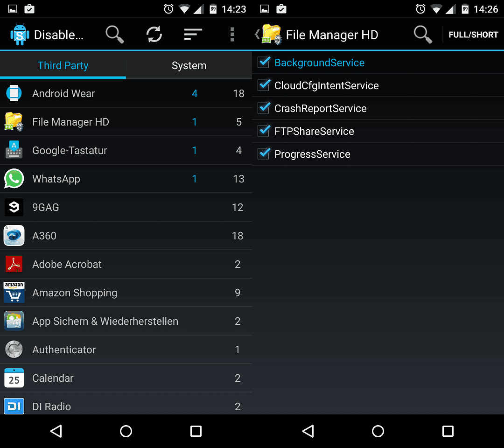
Task: Tap the 9GAG app icon
Action: pyautogui.click(x=14, y=207)
